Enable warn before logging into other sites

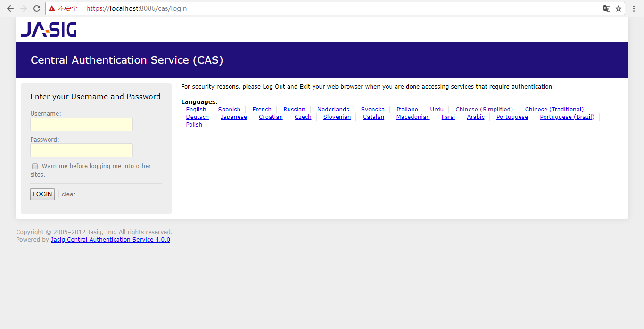click(x=35, y=166)
